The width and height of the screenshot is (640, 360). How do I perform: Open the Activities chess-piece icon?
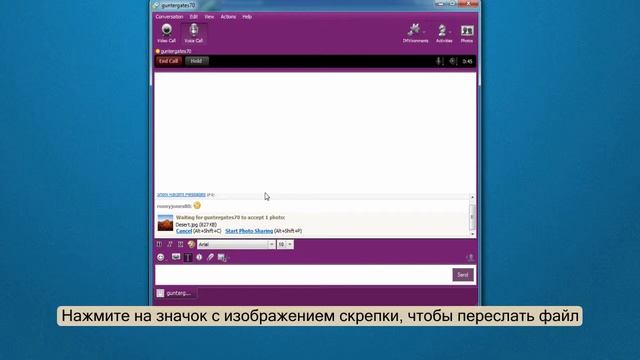[442, 31]
